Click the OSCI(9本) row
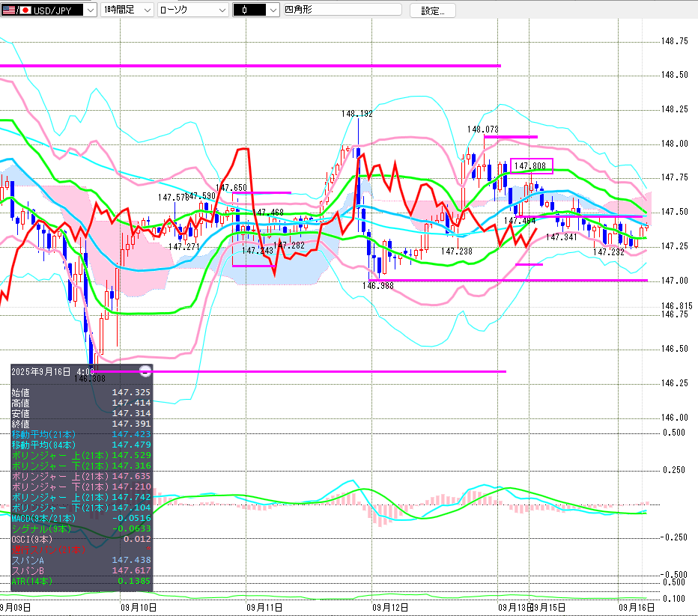This screenshot has height=616, width=698. pyautogui.click(x=81, y=539)
